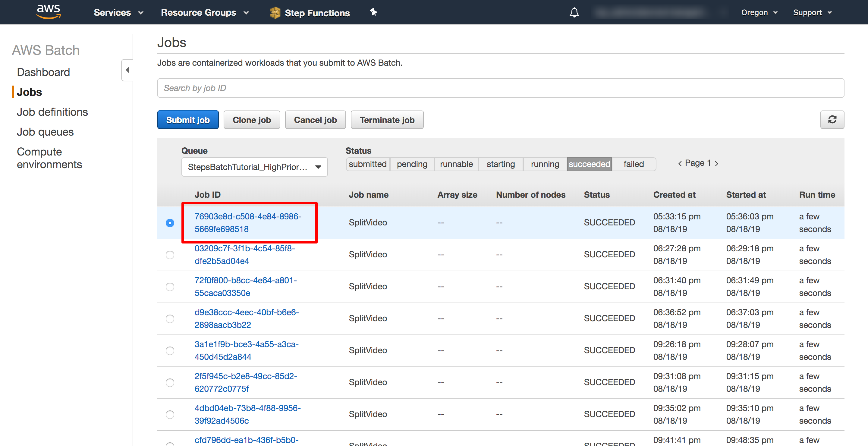868x446 pixels.
Task: Open the Support dropdown
Action: 813,12
